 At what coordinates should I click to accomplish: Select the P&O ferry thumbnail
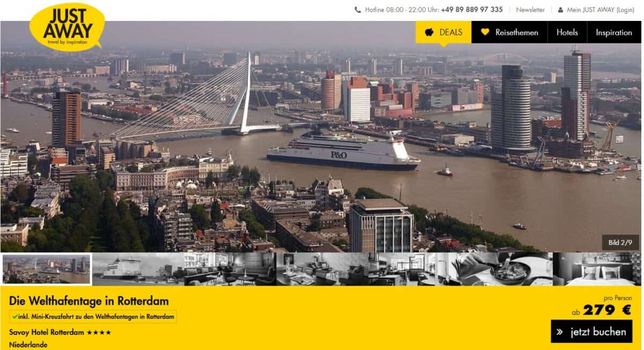(x=138, y=269)
